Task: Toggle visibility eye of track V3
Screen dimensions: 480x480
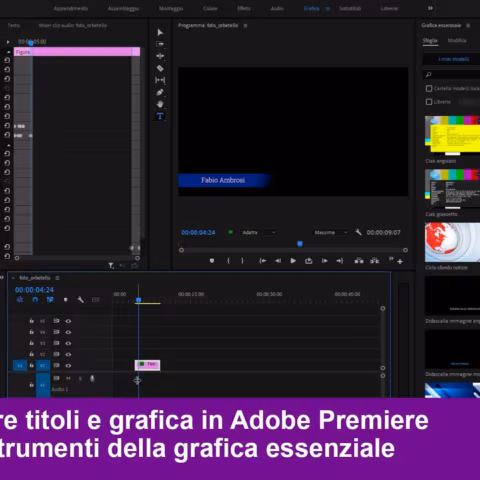Action: tap(68, 343)
